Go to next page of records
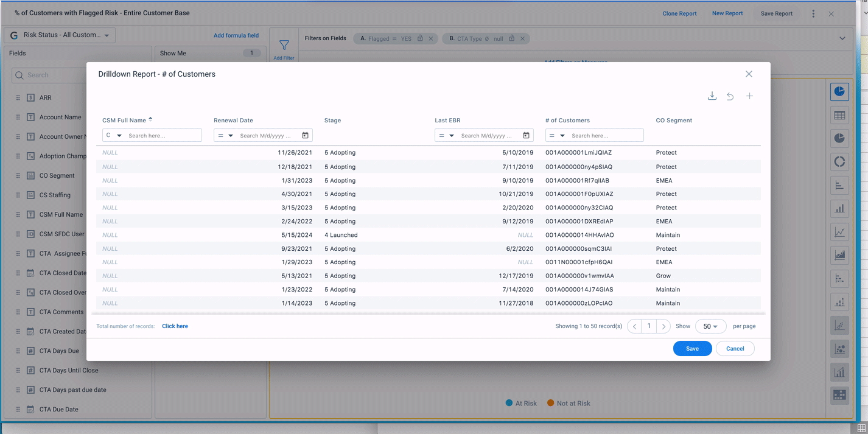 point(663,326)
